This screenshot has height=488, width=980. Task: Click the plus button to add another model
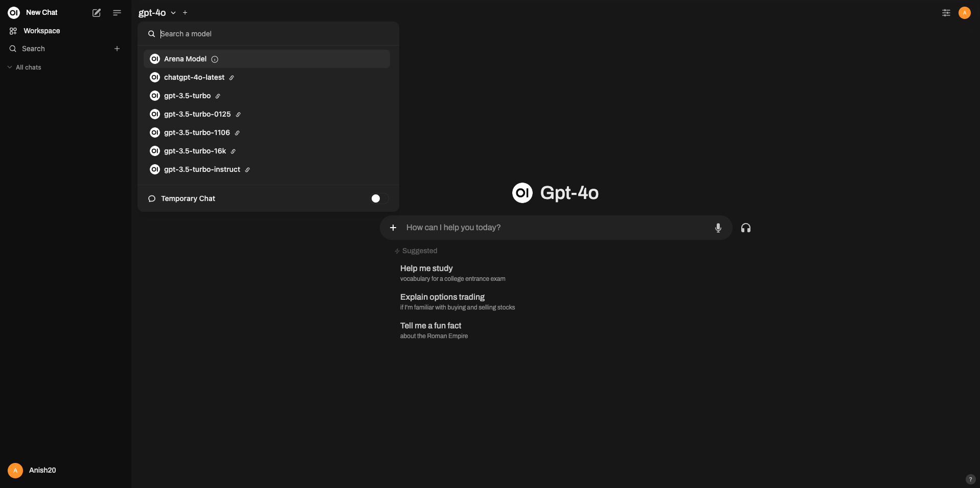(185, 12)
